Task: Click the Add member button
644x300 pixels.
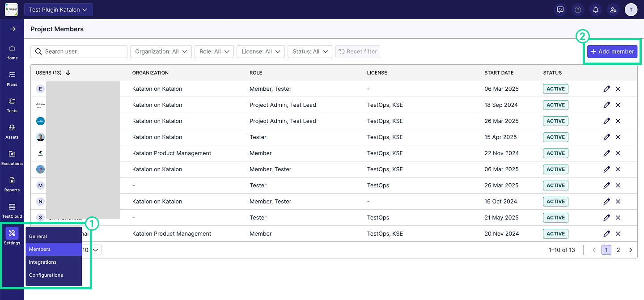Action: [612, 51]
